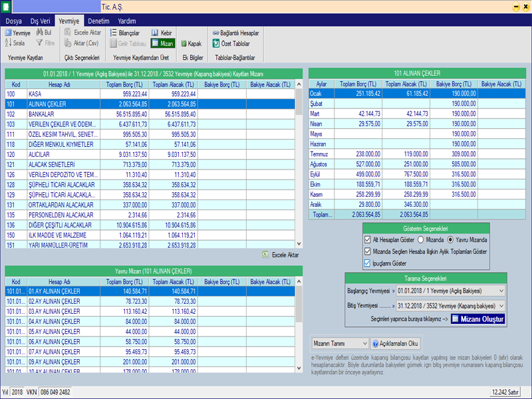Screen dimensions: 532x399
Task: Click the Filtre funnel icon
Action: click(39, 43)
